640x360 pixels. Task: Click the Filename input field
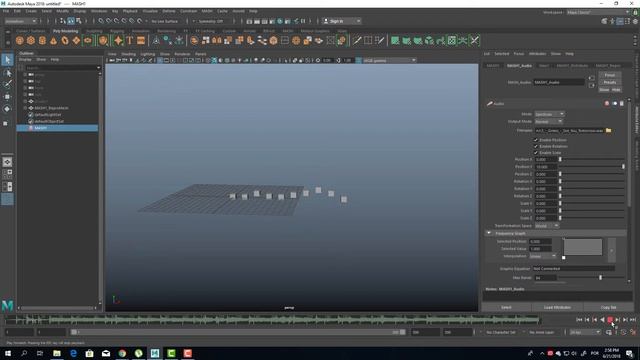(569, 131)
